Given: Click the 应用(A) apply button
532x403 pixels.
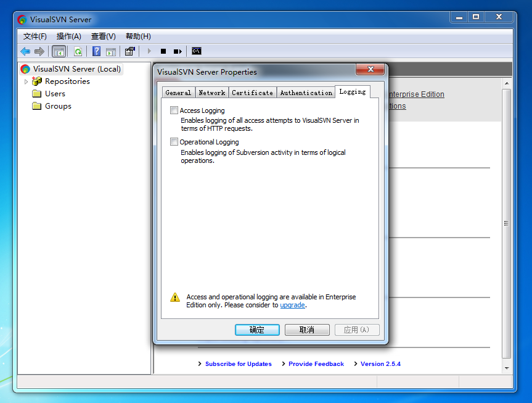Looking at the screenshot, I should click(x=357, y=330).
